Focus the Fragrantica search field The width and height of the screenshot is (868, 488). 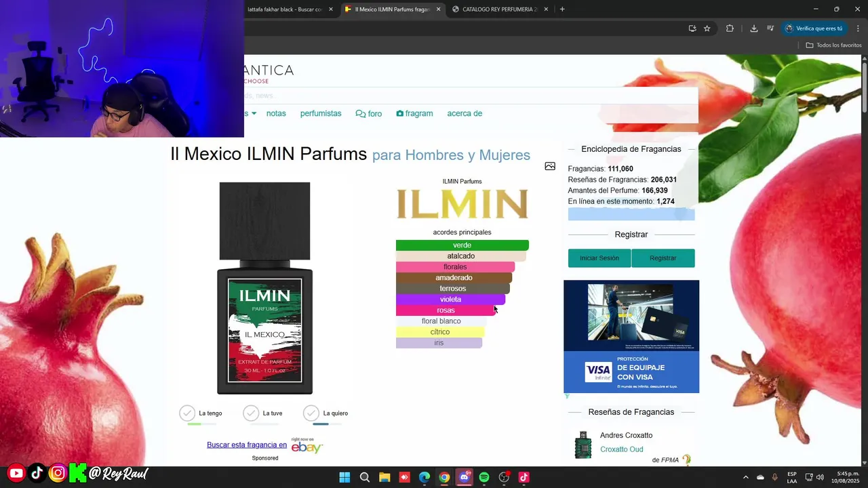[x=471, y=96]
